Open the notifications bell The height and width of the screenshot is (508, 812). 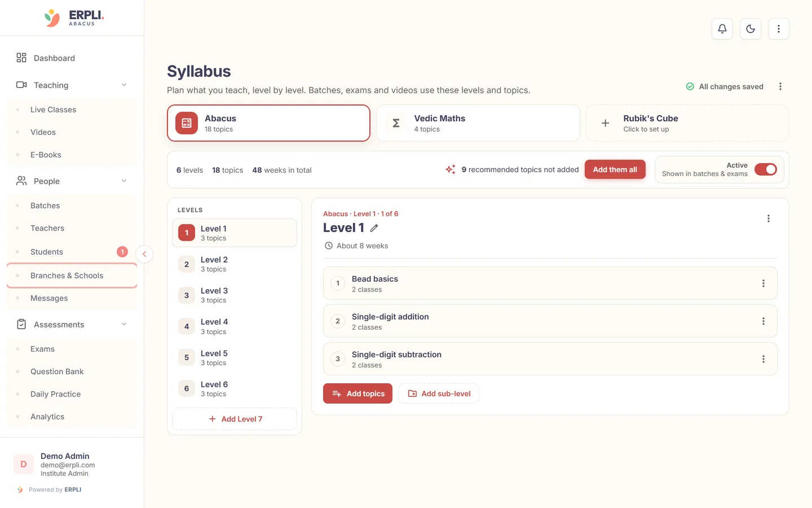pos(722,29)
